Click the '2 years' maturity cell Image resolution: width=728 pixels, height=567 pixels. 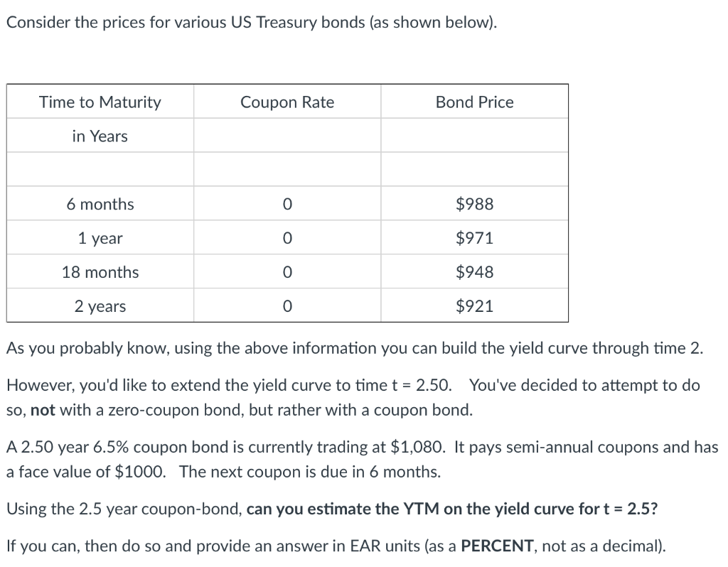click(x=100, y=306)
